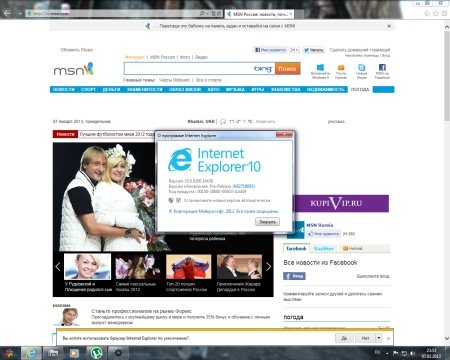Open the Рудковская и Плющенко thumbnail story
450x360 pixels.
[x=87, y=267]
